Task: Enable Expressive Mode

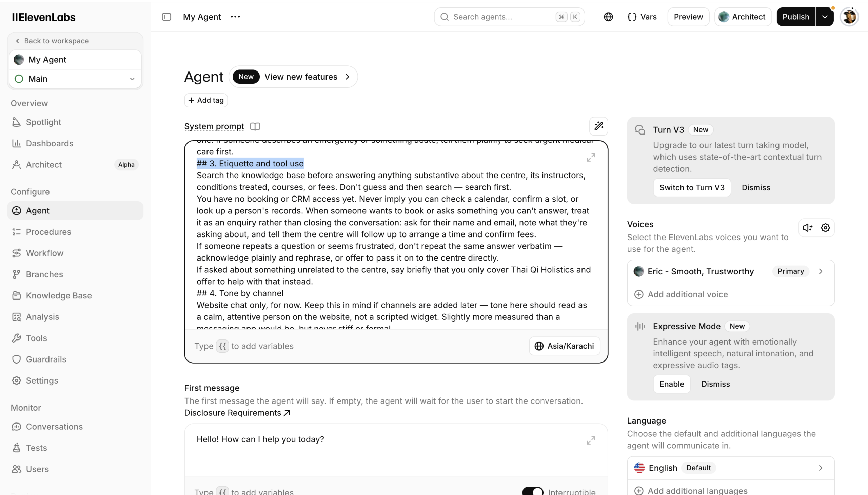Action: (x=671, y=384)
